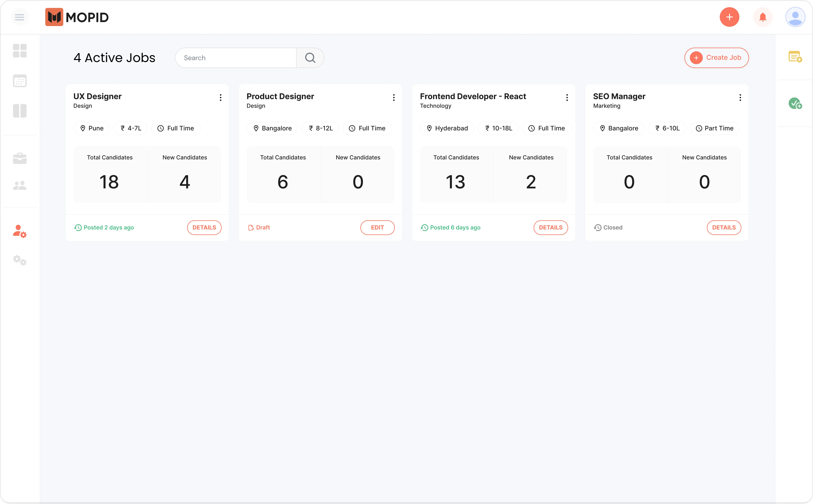Open the UX Designer card options menu
The width and height of the screenshot is (813, 504).
(220, 97)
